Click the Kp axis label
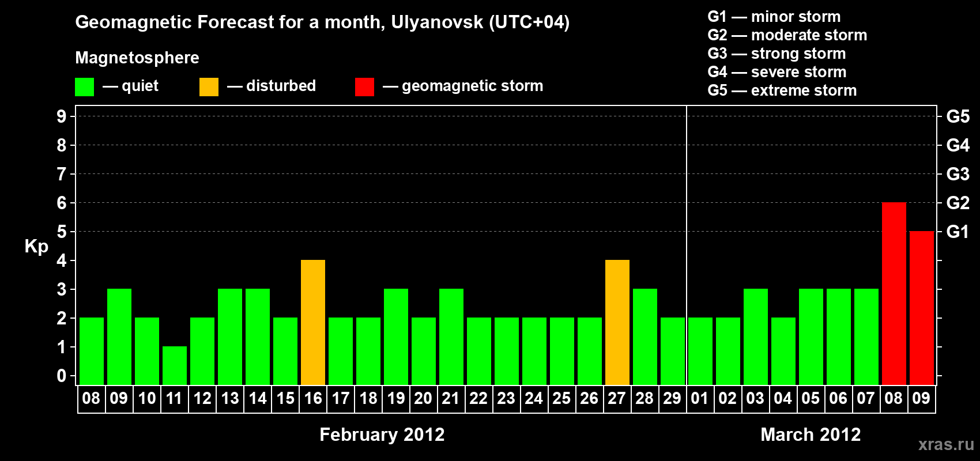Image resolution: width=980 pixels, height=461 pixels. [x=36, y=247]
